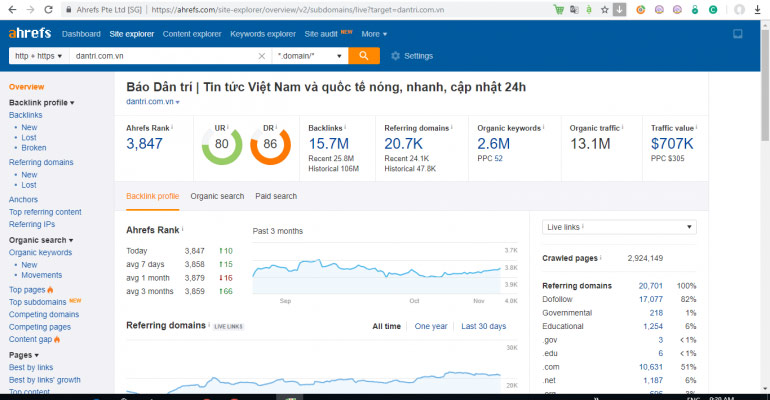This screenshot has width=770, height=400.
Task: Switch to the Paid search tab
Action: click(276, 196)
